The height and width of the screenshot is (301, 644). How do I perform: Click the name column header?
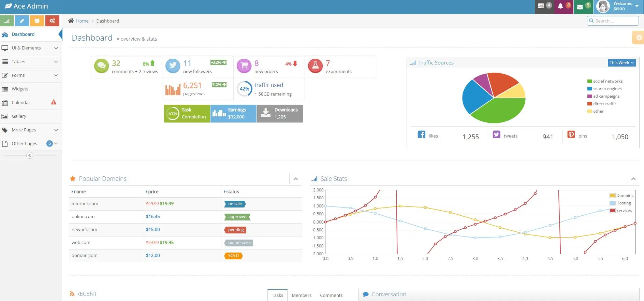coord(106,191)
